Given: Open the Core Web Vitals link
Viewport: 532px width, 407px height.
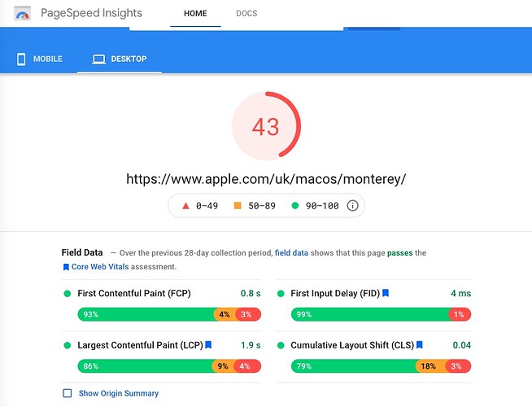Looking at the screenshot, I should click(x=100, y=267).
